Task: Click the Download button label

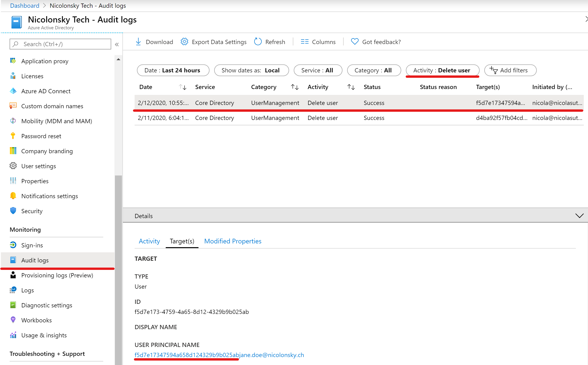Action: coord(159,42)
